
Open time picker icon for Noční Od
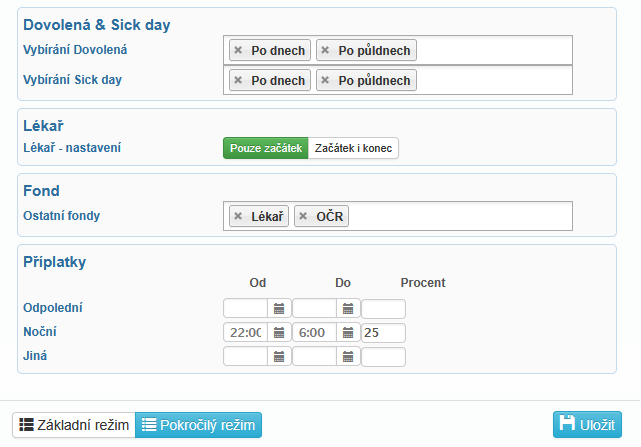pyautogui.click(x=279, y=332)
